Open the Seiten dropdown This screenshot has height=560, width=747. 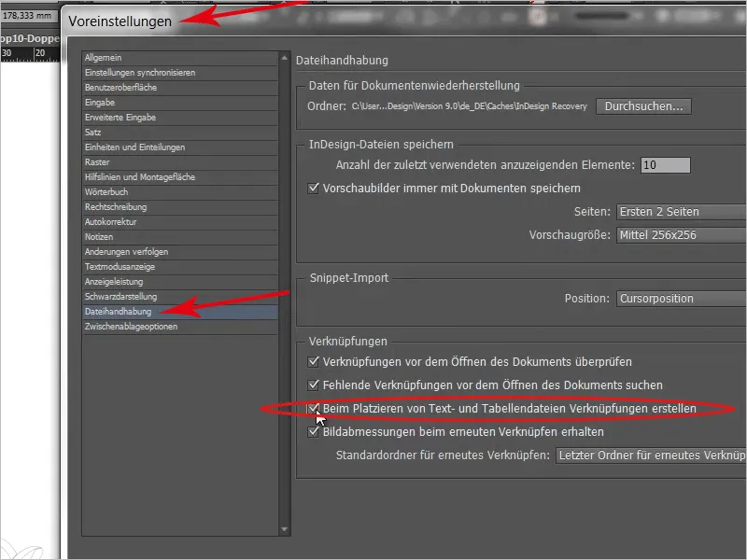[682, 212]
